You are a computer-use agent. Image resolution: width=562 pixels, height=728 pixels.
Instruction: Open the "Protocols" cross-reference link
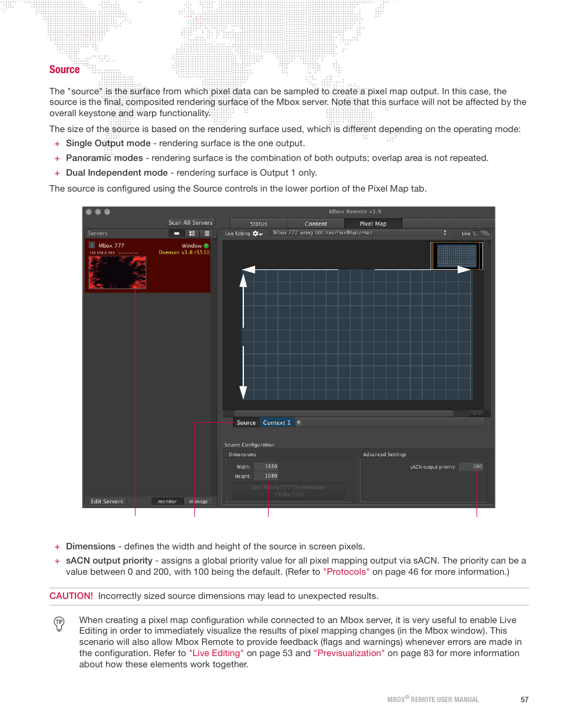tap(346, 572)
